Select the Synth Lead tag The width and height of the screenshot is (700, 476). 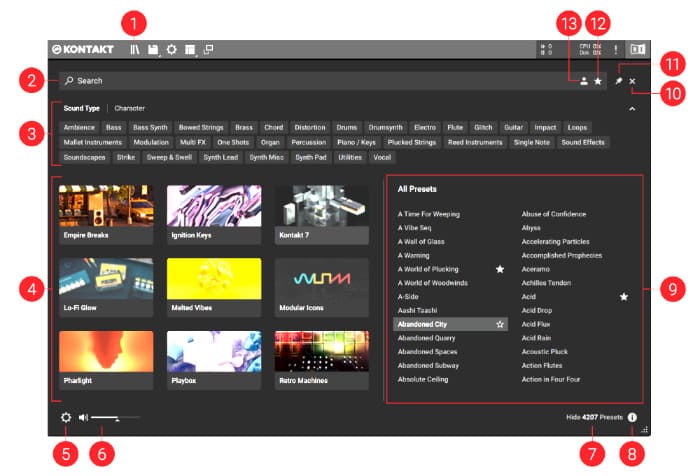click(221, 158)
